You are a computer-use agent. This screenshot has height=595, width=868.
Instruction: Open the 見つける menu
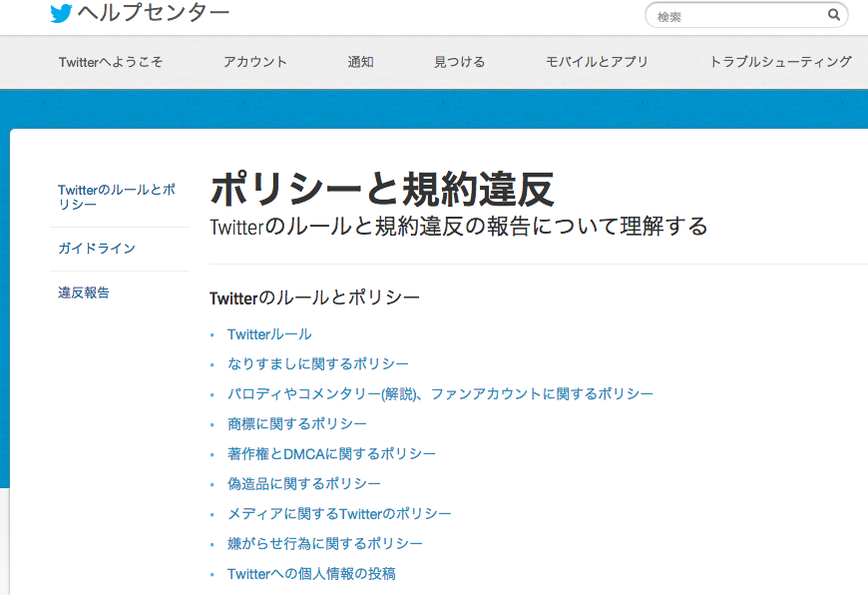(460, 62)
